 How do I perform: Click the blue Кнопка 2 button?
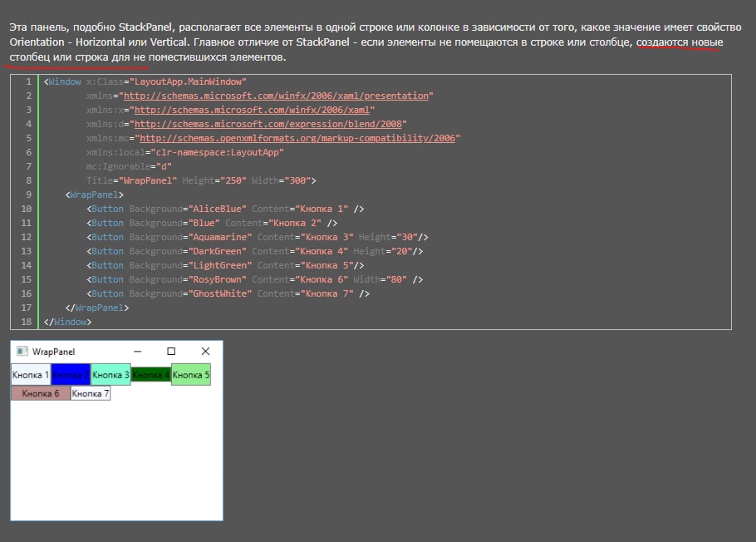71,375
